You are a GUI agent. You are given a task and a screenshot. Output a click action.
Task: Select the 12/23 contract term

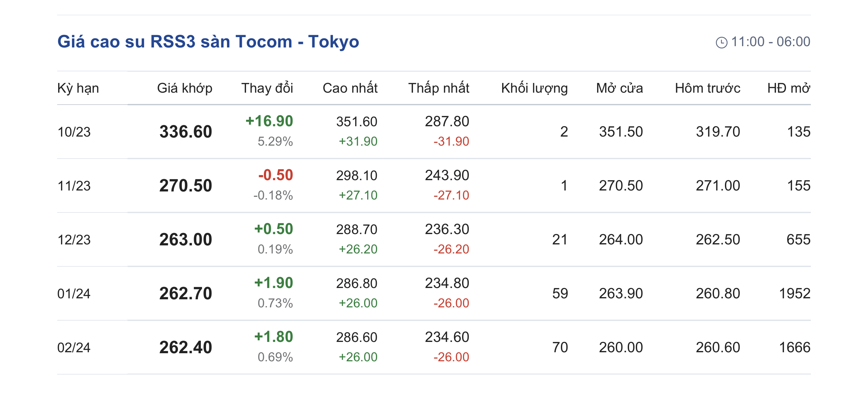(74, 240)
